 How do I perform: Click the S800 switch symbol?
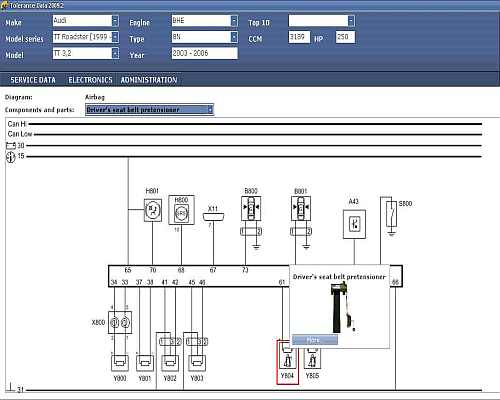pos(392,214)
